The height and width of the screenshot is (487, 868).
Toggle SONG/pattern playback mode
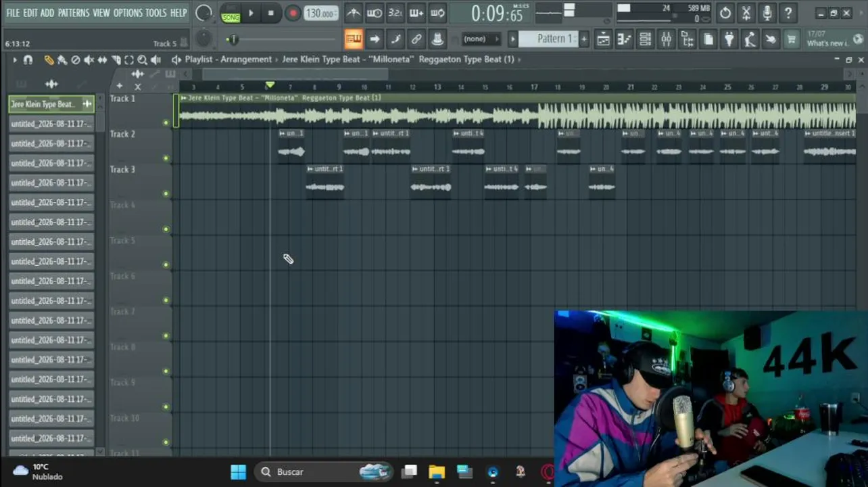[x=231, y=13]
